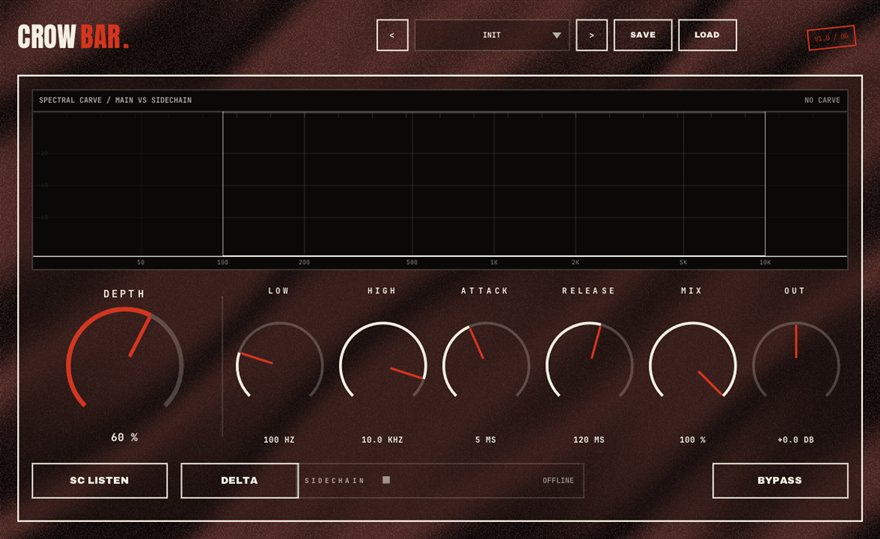The image size is (880, 539).
Task: Click the version stamp badge
Action: (831, 38)
